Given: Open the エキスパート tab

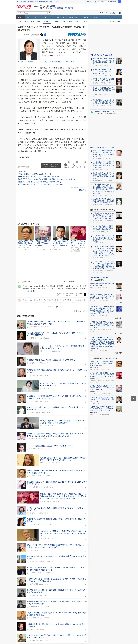Looking at the screenshot, I should click(48, 17).
